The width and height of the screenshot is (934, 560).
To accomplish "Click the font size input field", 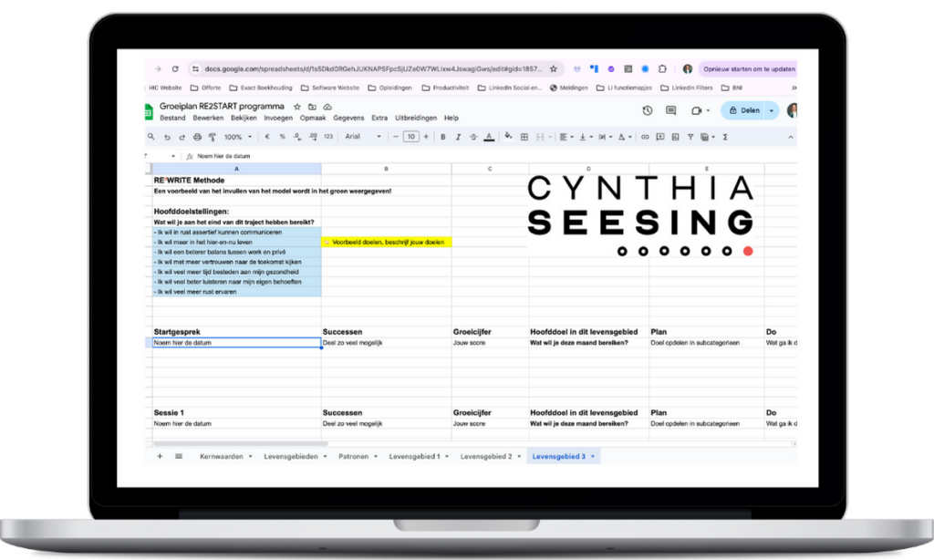I will pyautogui.click(x=410, y=137).
